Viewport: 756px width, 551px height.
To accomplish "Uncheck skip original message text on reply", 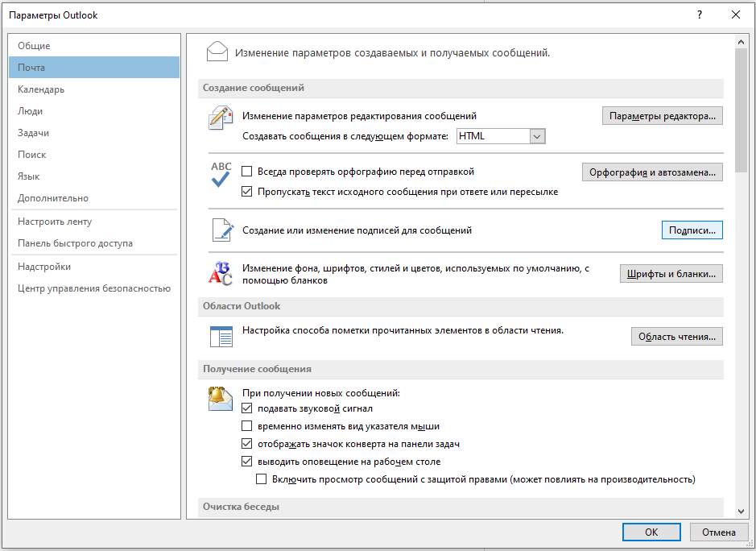I will (x=247, y=192).
